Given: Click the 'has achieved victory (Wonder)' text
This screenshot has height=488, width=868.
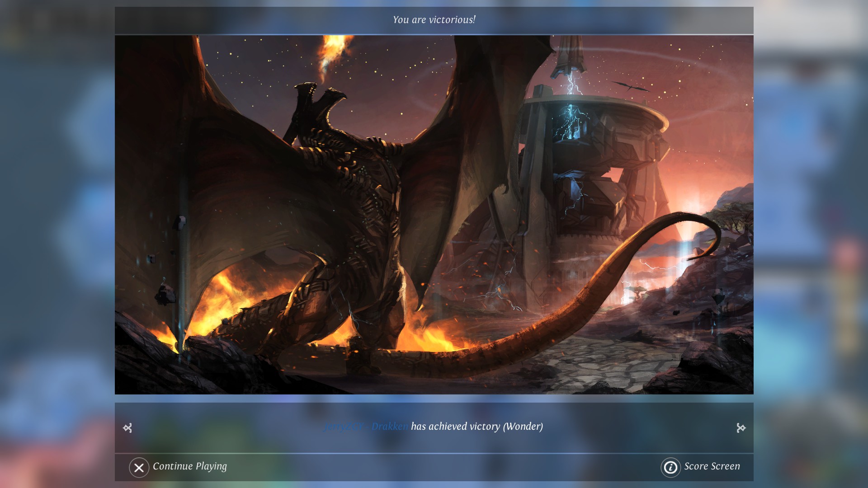Looking at the screenshot, I should click(x=476, y=427).
